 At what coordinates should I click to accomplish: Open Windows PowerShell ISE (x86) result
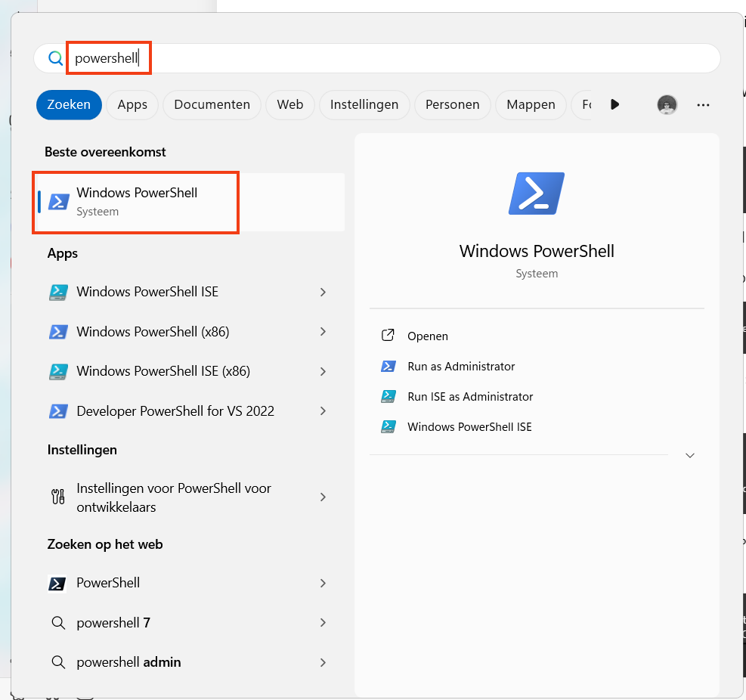click(190, 371)
